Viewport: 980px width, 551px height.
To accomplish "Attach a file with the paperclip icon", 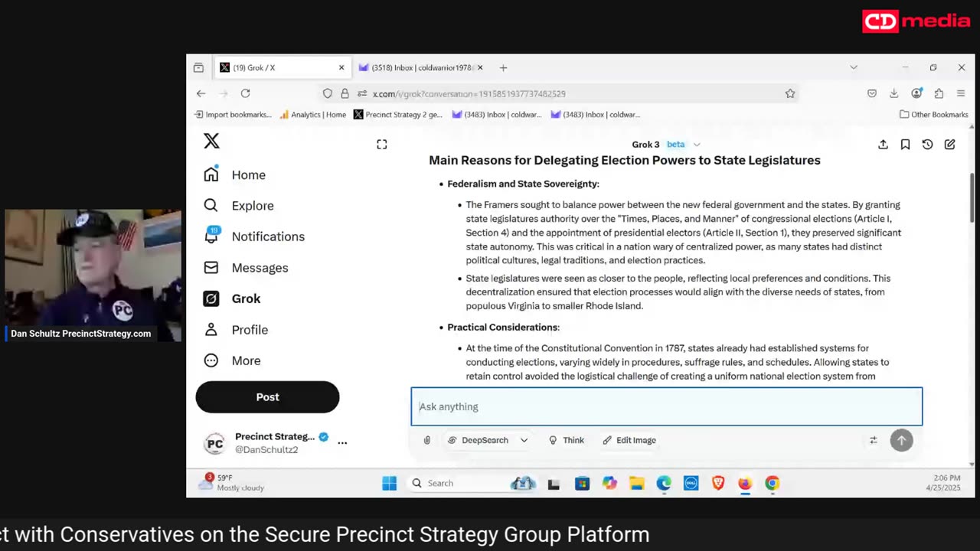I will (x=427, y=440).
